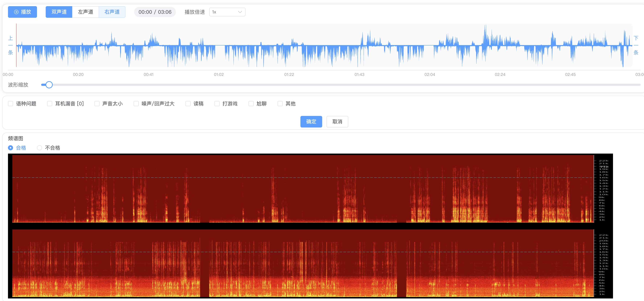Click the 波形缩放 zoom slider handle
The height and width of the screenshot is (301, 644).
[49, 85]
